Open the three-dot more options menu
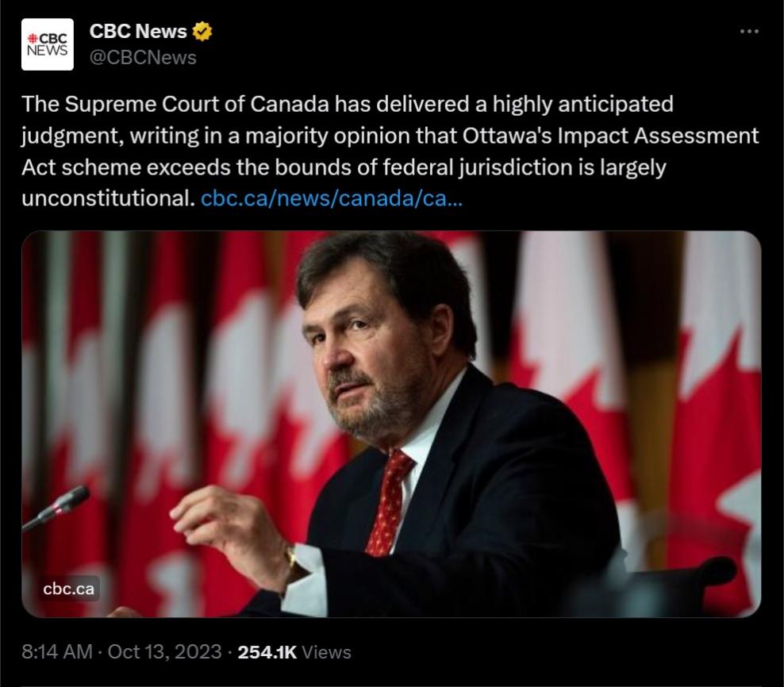 point(748,32)
